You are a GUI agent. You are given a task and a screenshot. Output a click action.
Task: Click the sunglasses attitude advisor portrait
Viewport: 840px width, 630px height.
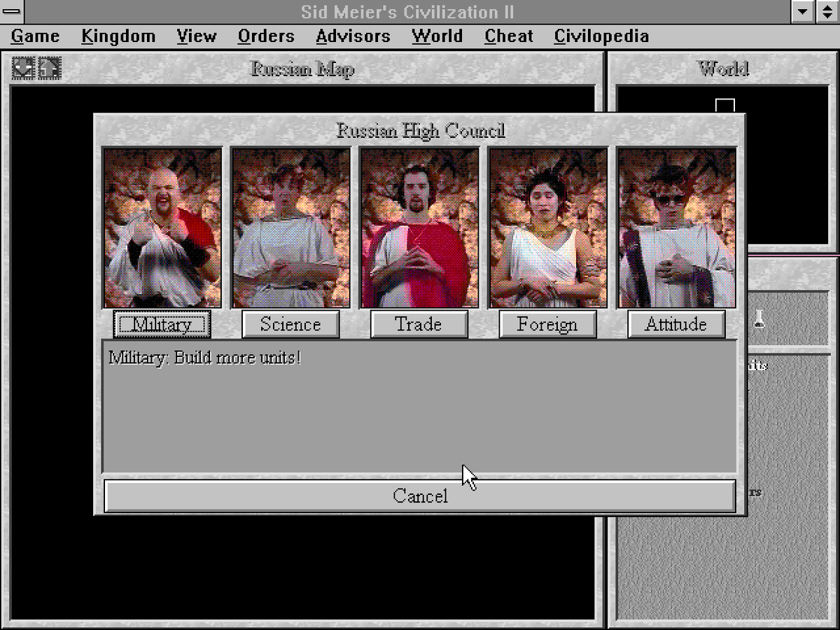(x=677, y=227)
